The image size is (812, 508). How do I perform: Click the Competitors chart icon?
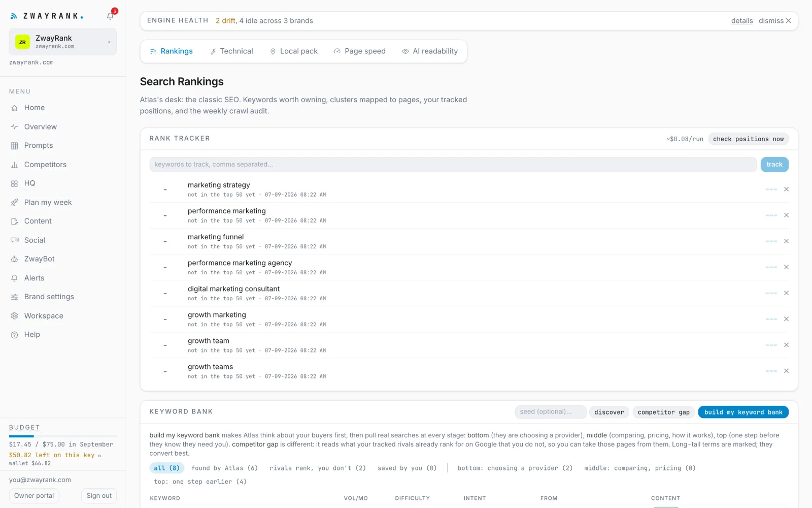click(14, 165)
